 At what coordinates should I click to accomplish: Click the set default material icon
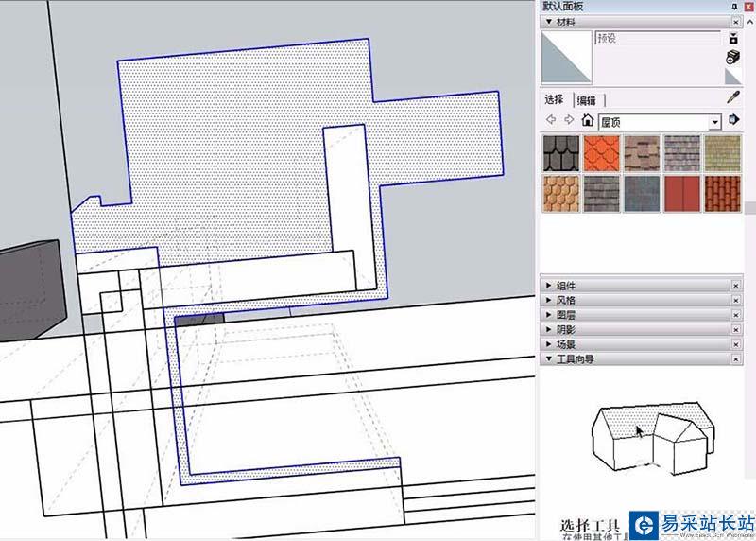click(733, 77)
